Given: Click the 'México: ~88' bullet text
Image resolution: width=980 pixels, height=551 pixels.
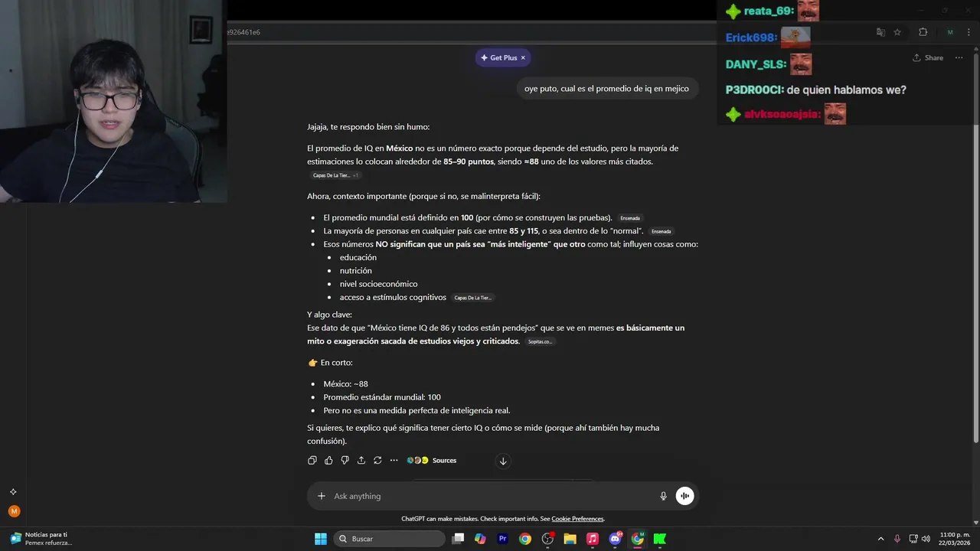Looking at the screenshot, I should pyautogui.click(x=345, y=384).
